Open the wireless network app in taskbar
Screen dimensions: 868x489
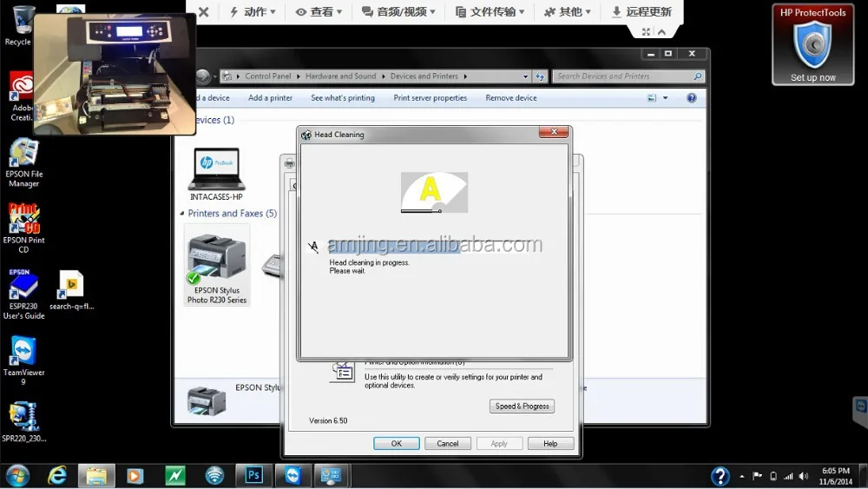(x=214, y=476)
